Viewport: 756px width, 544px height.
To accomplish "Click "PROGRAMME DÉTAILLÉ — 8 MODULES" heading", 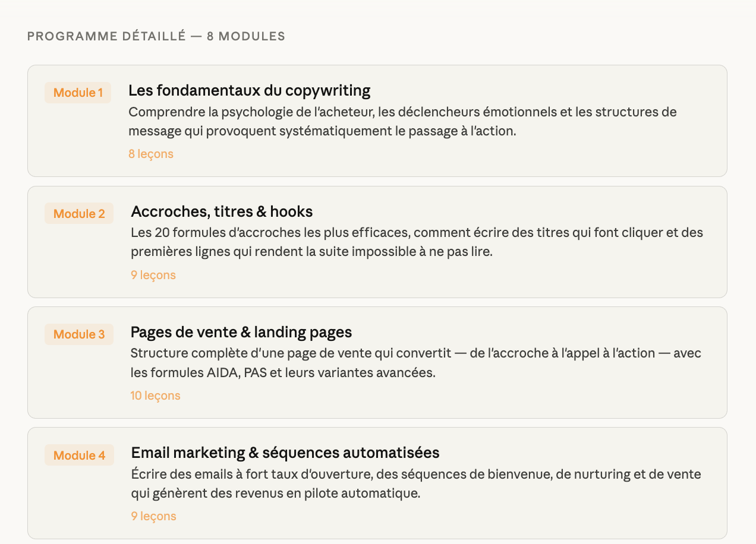I will [156, 36].
